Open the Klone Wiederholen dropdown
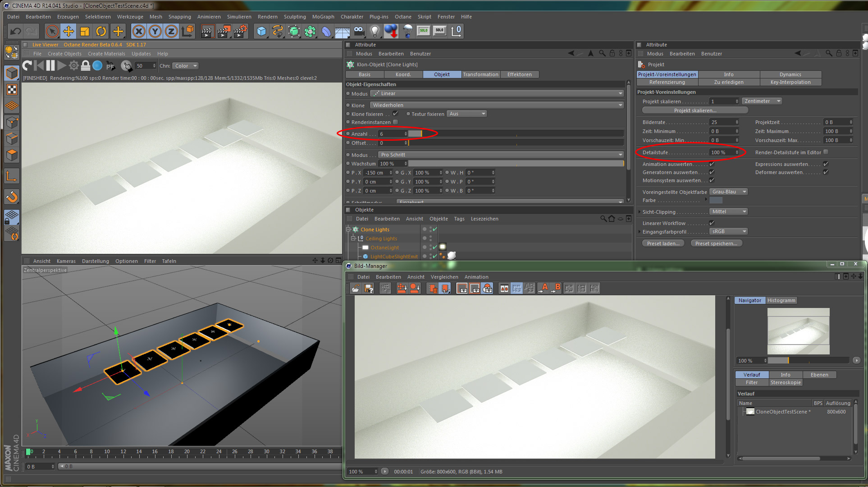868x487 pixels. pyautogui.click(x=497, y=105)
